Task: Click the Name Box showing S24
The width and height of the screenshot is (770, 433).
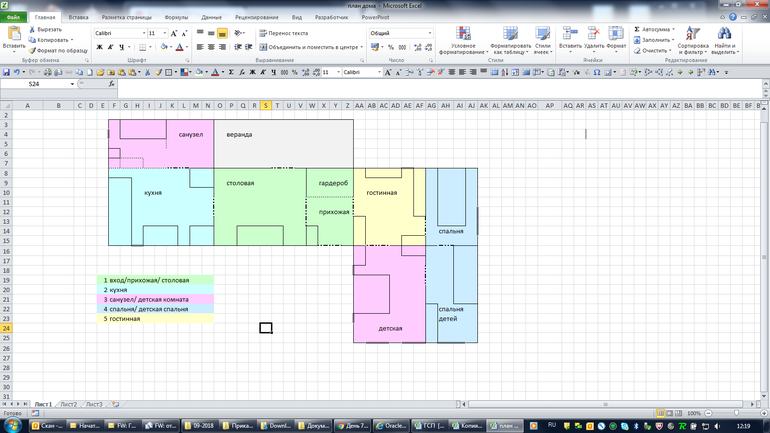Action: [40, 85]
